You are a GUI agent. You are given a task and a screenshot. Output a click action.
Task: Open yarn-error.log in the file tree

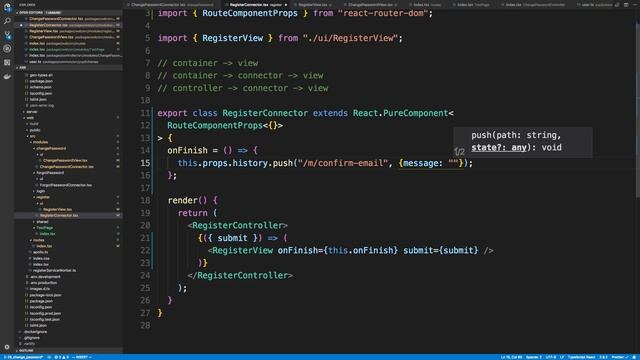42,105
